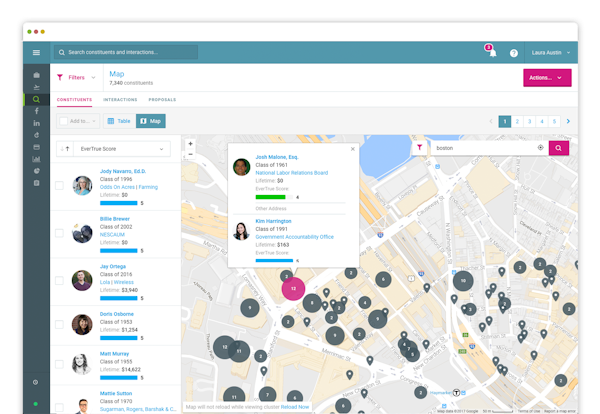Select Billie Brewer's checkbox
The height and width of the screenshot is (414, 600).
click(x=59, y=233)
